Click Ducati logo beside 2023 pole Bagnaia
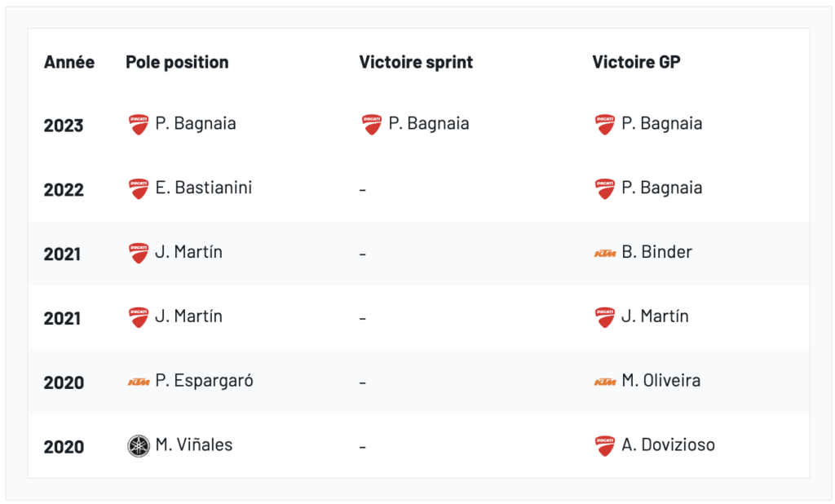This screenshot has width=835, height=504. tap(139, 125)
